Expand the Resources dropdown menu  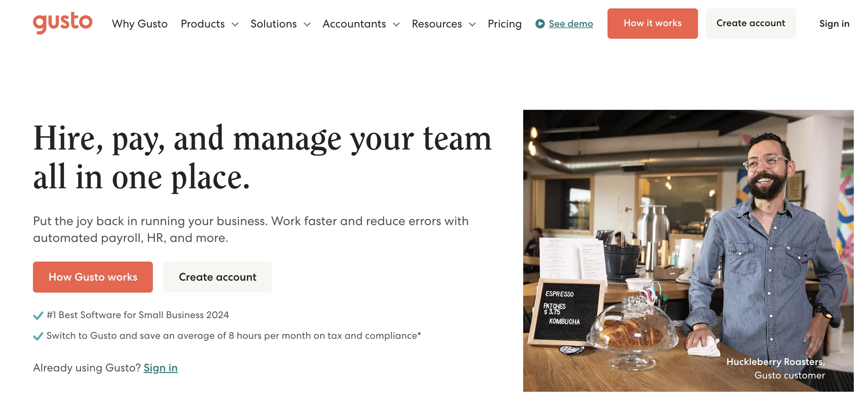pos(443,23)
